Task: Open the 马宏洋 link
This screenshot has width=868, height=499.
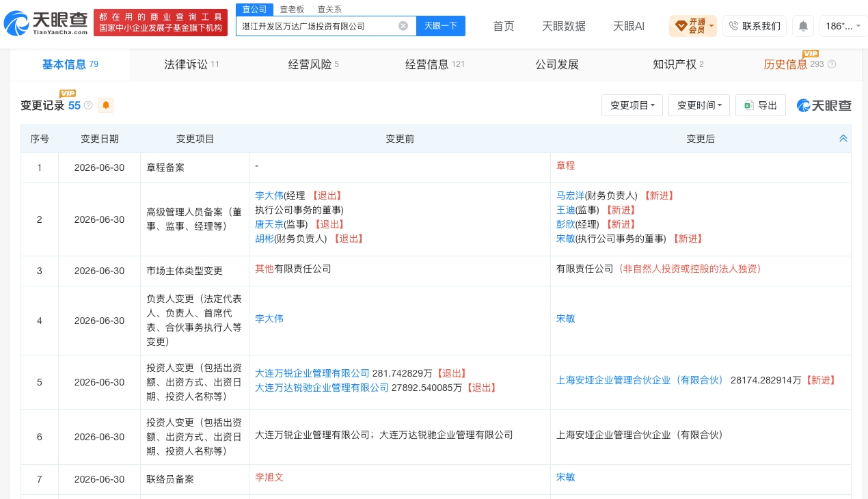Action: (x=571, y=195)
